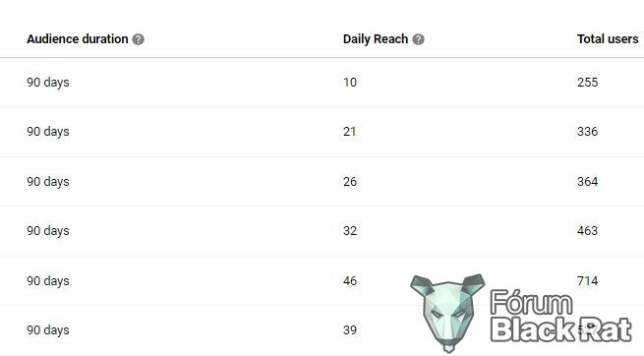644x356 pixels.
Task: Select the row with Daily Reach 32
Action: click(x=322, y=231)
